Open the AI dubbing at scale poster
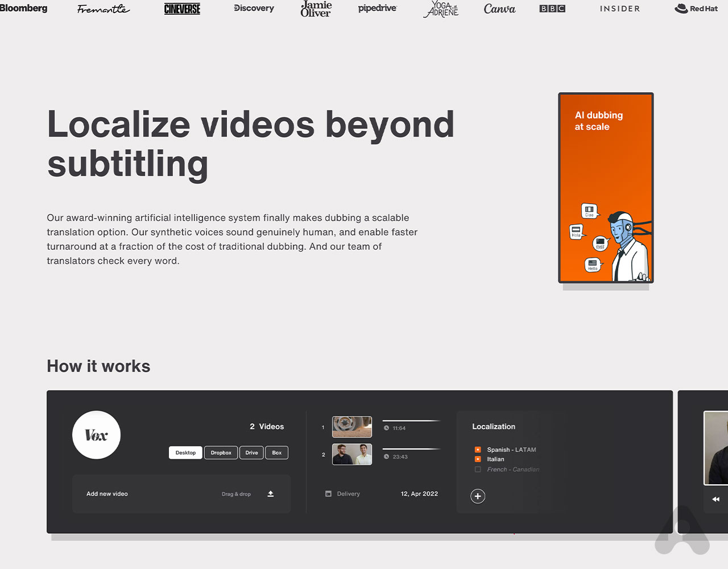The height and width of the screenshot is (569, 728). (606, 188)
